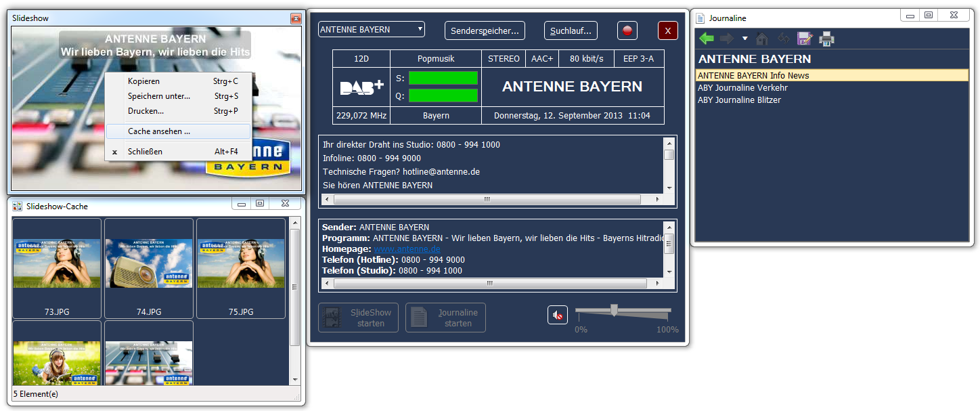Open ABY Journaline Verkehr entry

click(742, 87)
